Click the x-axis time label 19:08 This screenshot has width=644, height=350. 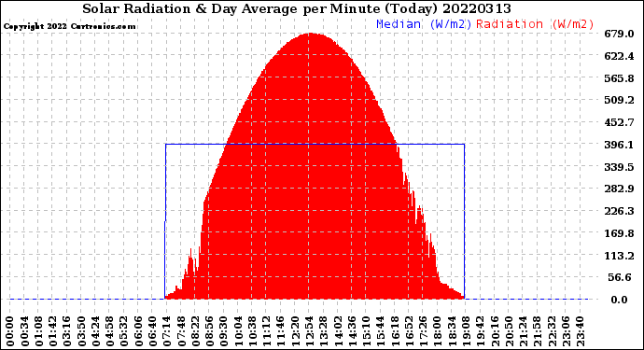pos(466,331)
